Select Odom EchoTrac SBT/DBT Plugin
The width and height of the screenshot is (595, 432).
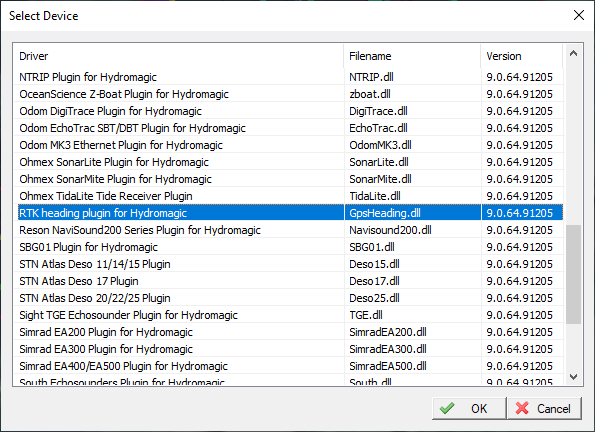(x=288, y=128)
